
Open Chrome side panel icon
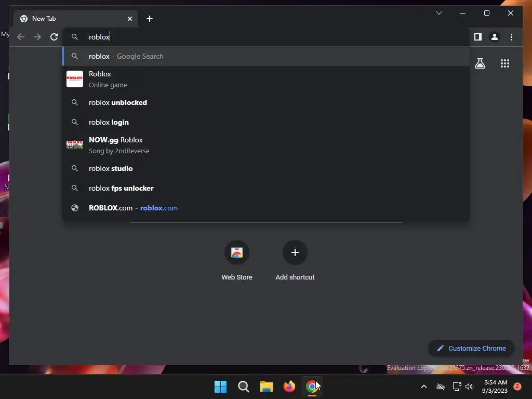pyautogui.click(x=478, y=37)
